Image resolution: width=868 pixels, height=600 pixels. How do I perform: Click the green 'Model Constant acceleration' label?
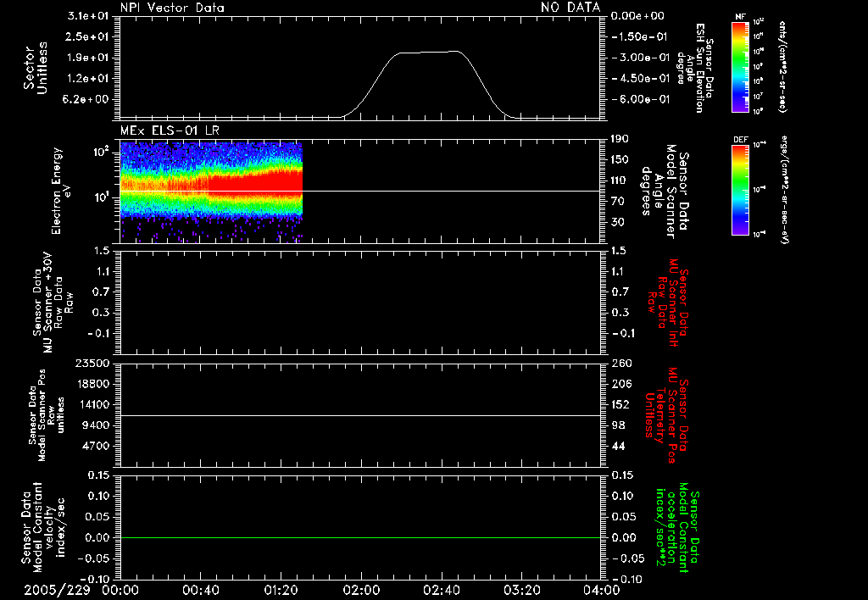tap(677, 527)
